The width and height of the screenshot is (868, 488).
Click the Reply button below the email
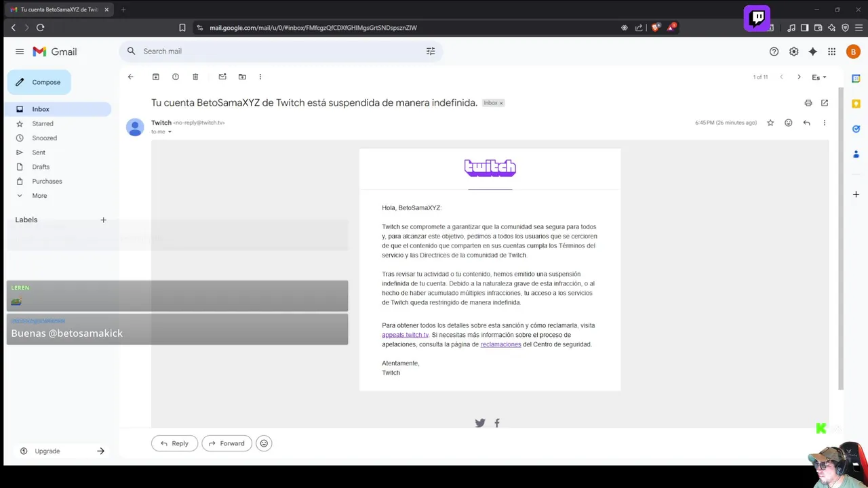(174, 443)
